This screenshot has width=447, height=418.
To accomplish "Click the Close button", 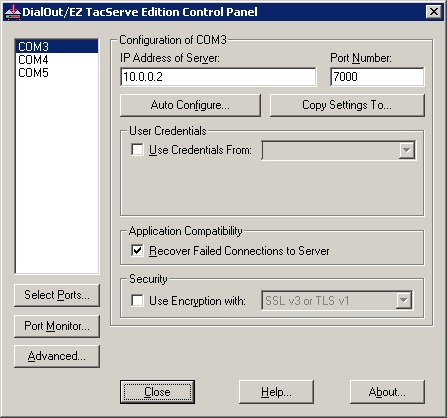I will pos(157,392).
